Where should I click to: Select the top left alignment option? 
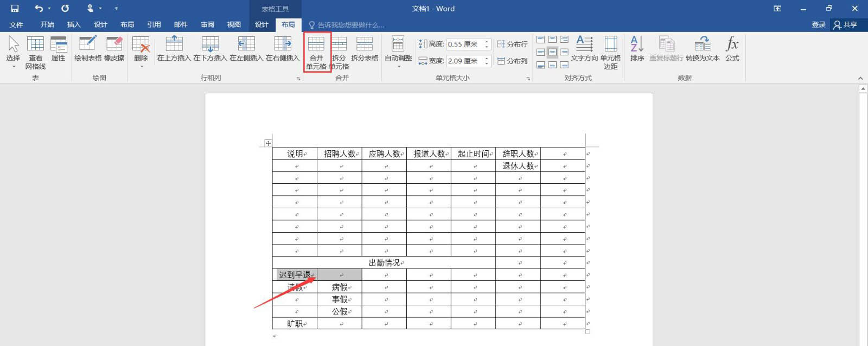(541, 40)
